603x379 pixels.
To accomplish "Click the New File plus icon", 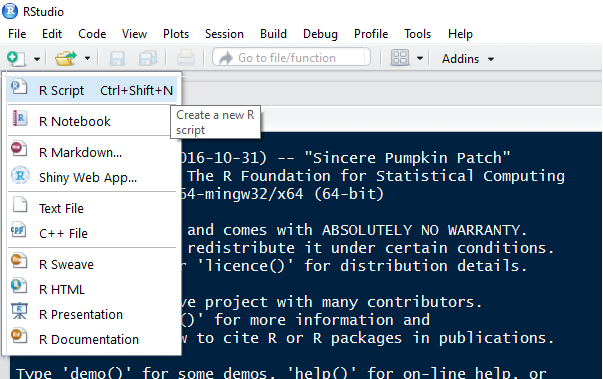I will pyautogui.click(x=16, y=58).
